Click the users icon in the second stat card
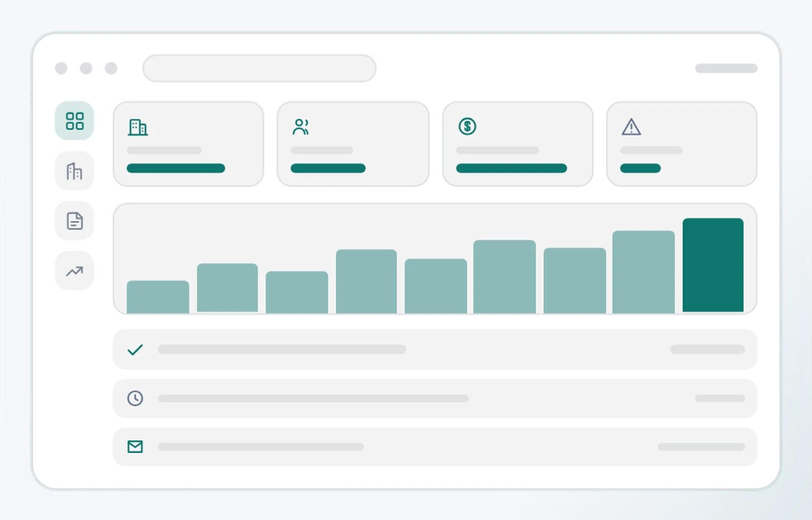The width and height of the screenshot is (812, 520). click(x=301, y=127)
